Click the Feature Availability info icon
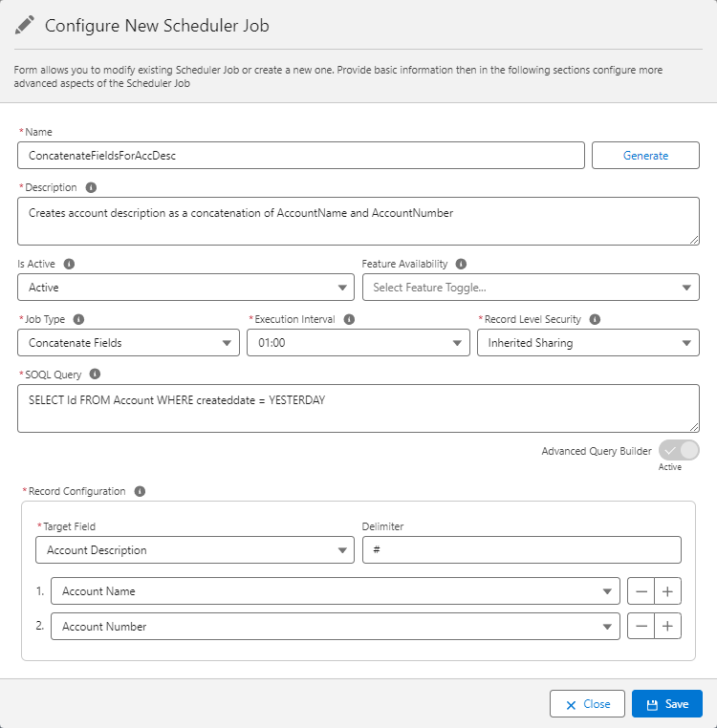The width and height of the screenshot is (717, 728). click(x=461, y=264)
